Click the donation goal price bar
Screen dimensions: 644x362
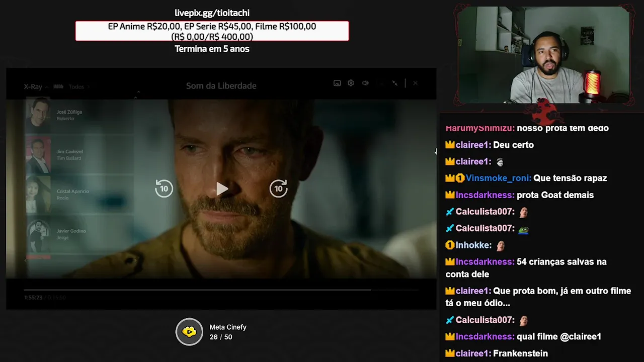pyautogui.click(x=212, y=31)
